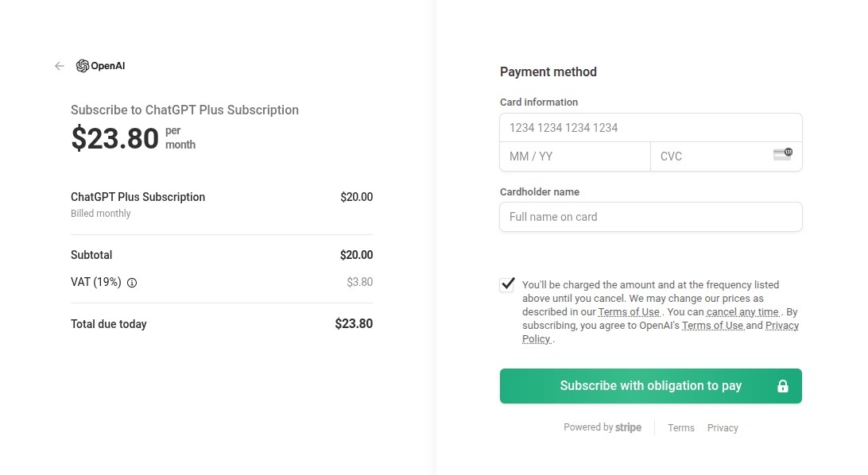Open the Terms footer link
The image size is (868, 475).
click(680, 427)
